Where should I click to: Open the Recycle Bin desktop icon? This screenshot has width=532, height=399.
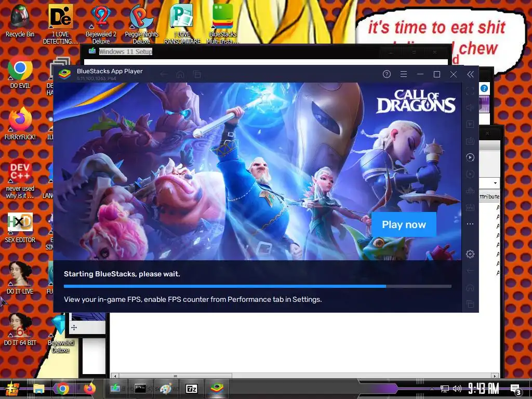(x=20, y=20)
